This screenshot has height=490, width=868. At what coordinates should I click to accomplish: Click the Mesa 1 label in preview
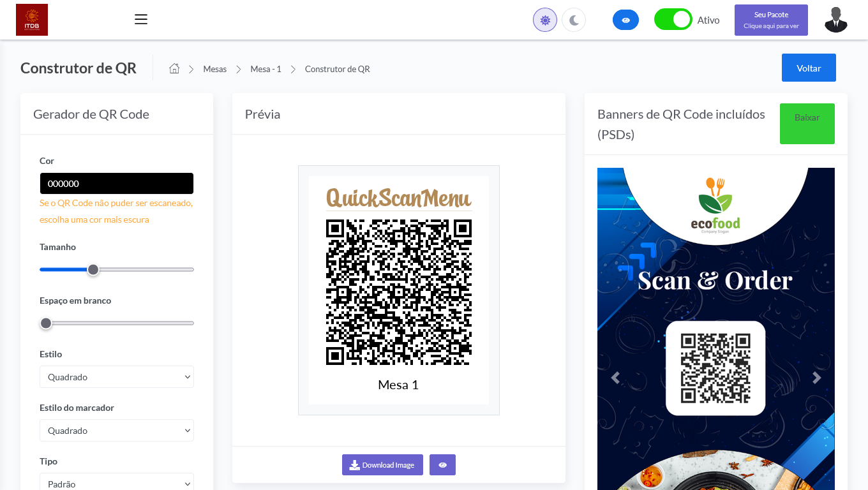pyautogui.click(x=398, y=385)
